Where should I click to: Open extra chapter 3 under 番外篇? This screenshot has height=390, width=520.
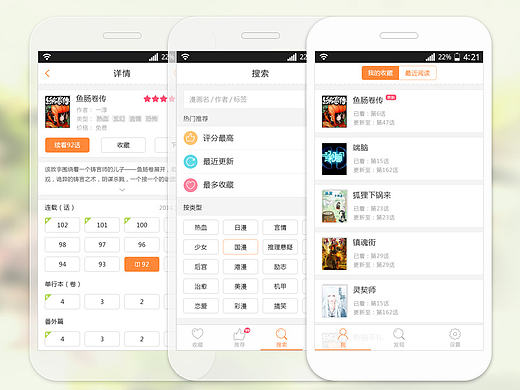pyautogui.click(x=102, y=339)
